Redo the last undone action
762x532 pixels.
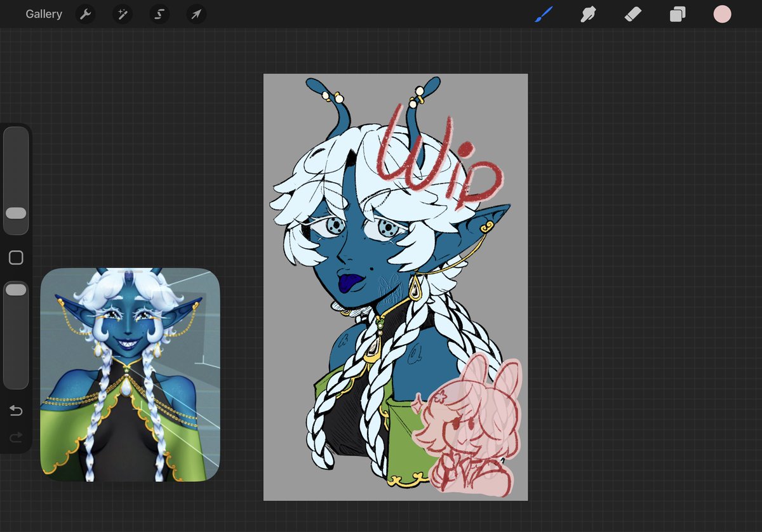tap(16, 437)
